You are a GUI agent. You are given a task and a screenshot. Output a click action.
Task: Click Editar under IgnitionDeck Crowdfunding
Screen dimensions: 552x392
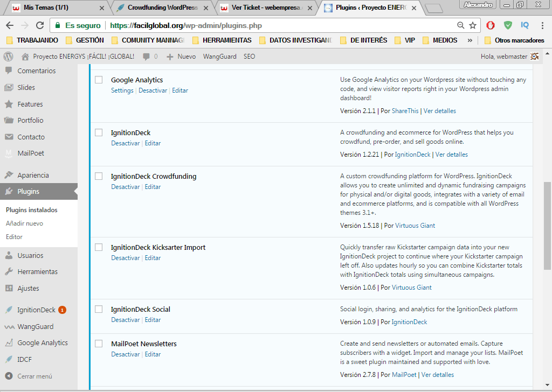click(x=153, y=187)
